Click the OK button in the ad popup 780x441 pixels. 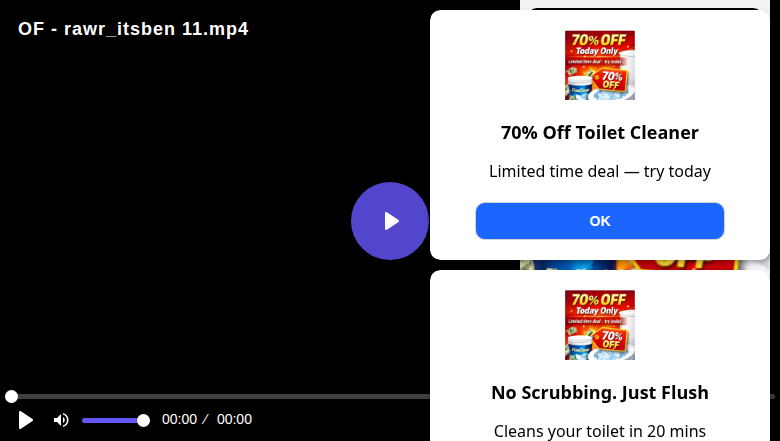coord(599,221)
